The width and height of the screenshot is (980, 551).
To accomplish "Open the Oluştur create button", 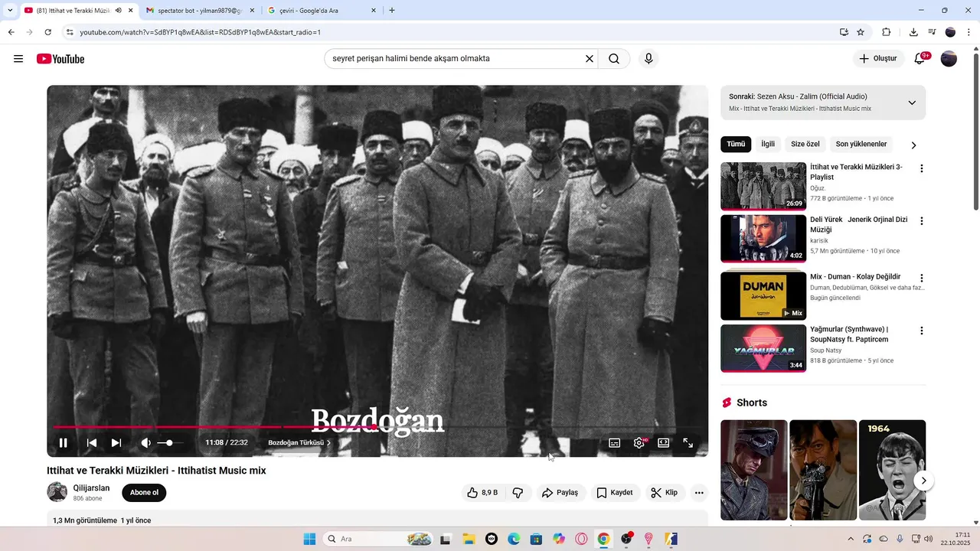I will click(878, 59).
